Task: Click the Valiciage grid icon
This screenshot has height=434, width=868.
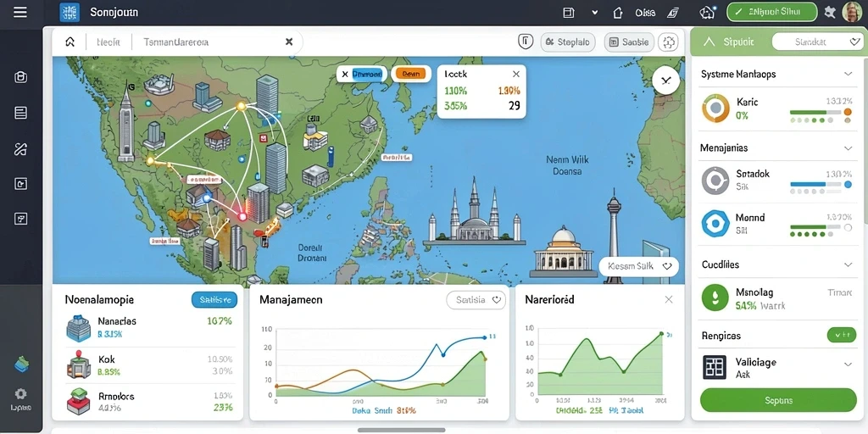Action: pyautogui.click(x=714, y=367)
